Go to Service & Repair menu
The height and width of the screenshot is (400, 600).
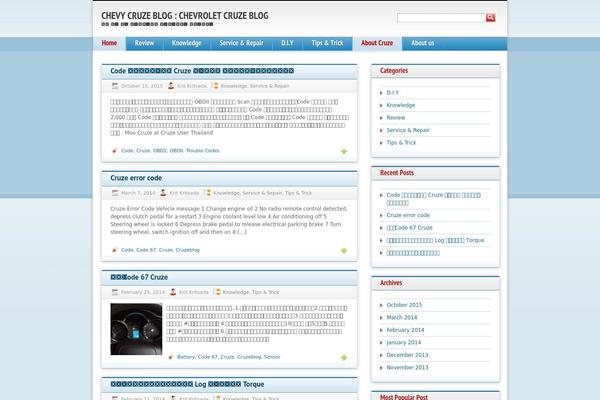tap(241, 43)
